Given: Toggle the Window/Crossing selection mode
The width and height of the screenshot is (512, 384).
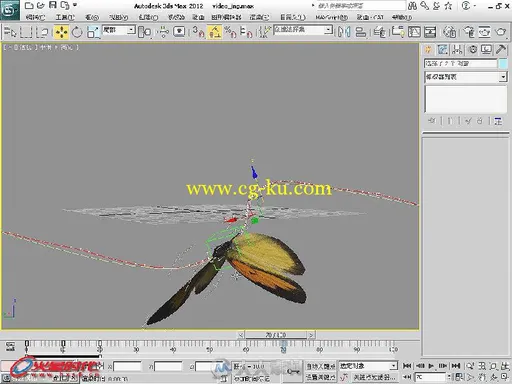Looking at the screenshot, I should pyautogui.click(x=42, y=32).
